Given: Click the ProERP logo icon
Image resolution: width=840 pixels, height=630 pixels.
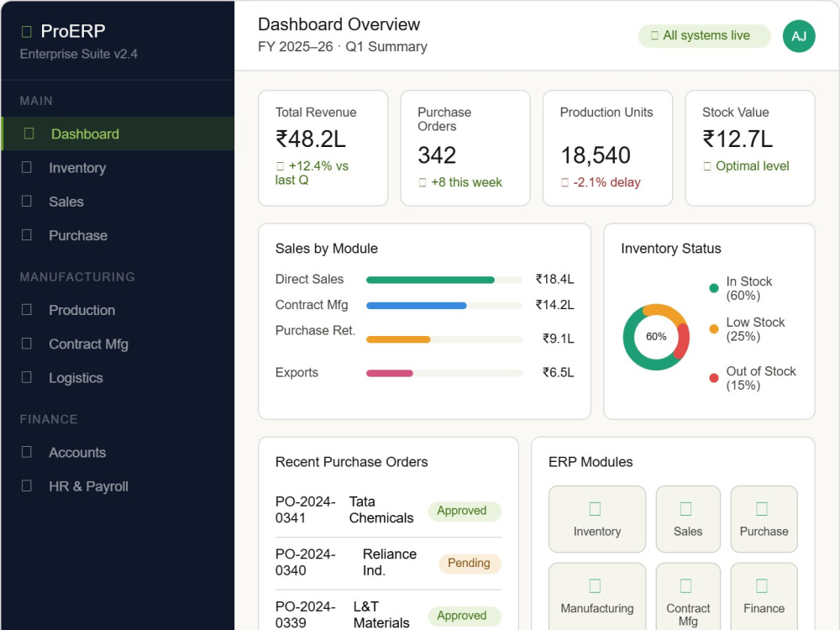Looking at the screenshot, I should (x=26, y=32).
